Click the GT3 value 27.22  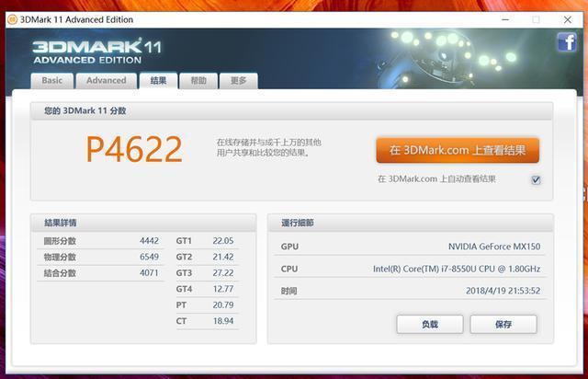tap(223, 272)
